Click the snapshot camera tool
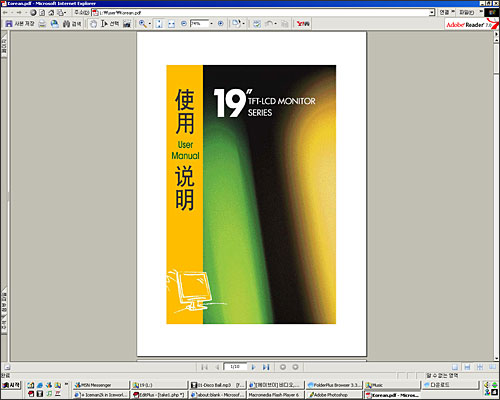Viewport: 500px width, 400px height. [x=127, y=24]
